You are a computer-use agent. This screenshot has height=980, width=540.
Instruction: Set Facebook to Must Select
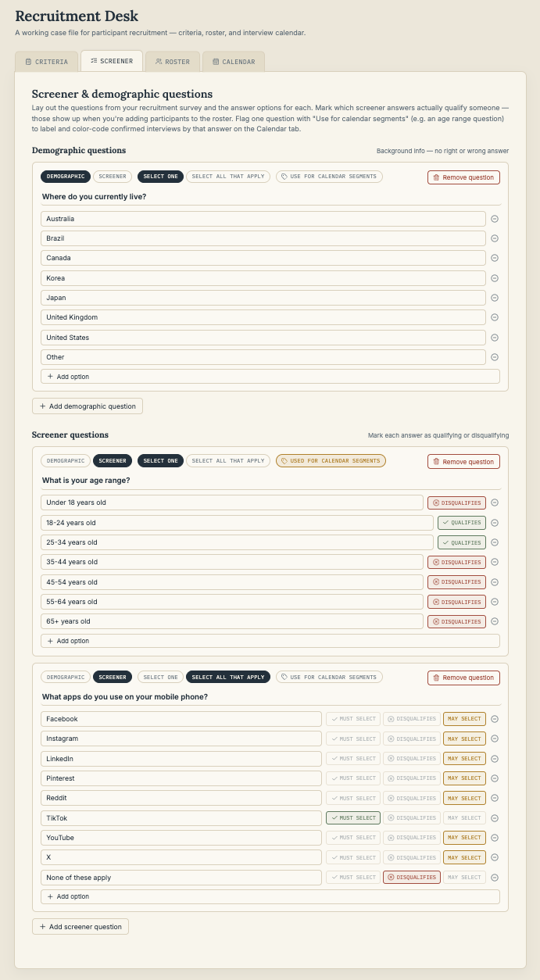click(x=353, y=719)
